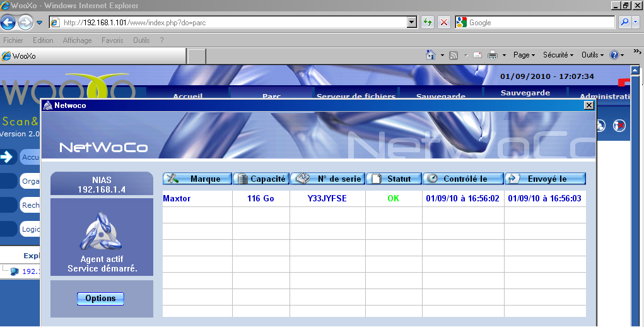This screenshot has width=644, height=327.
Task: Expand the Print dropdown arrow
Action: (x=504, y=55)
